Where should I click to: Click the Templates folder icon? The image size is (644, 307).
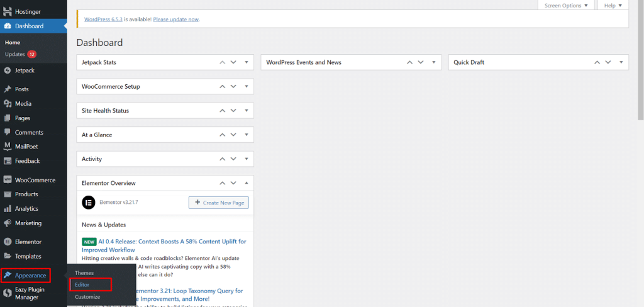coord(8,257)
